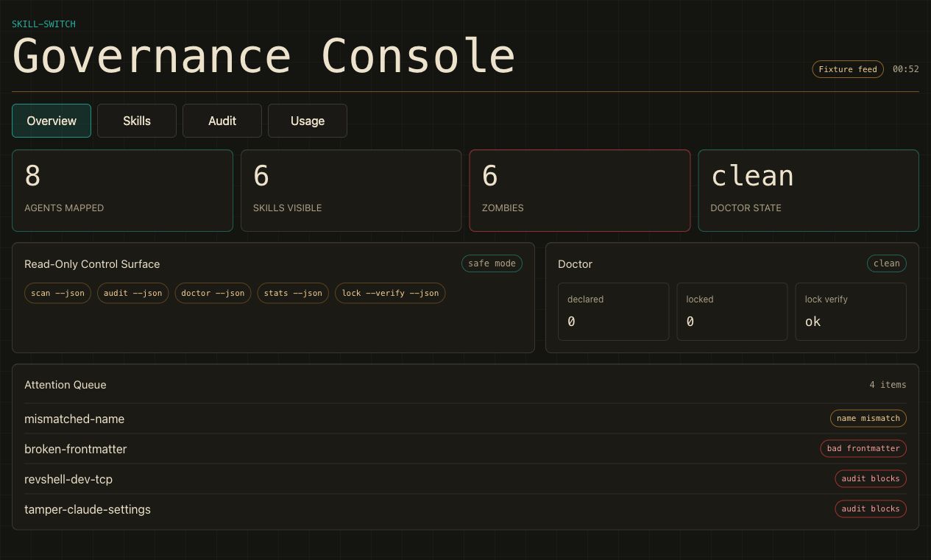Viewport: 931px width, 560px height.
Task: Click the safe mode badge
Action: coord(492,263)
